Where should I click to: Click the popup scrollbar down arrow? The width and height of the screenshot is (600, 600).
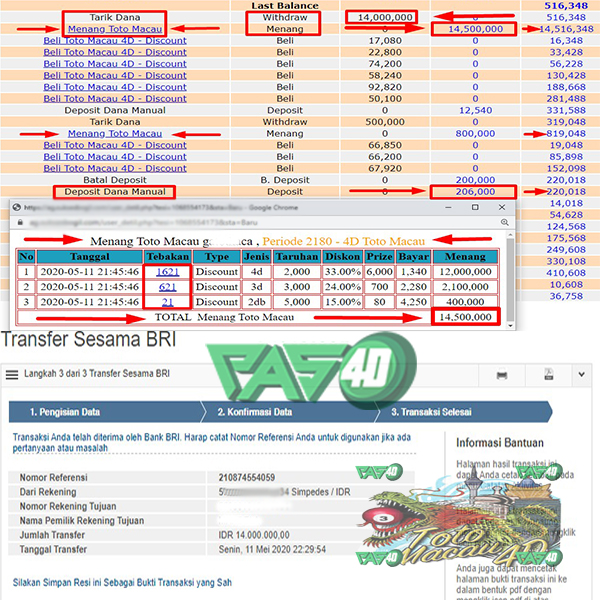(x=510, y=326)
